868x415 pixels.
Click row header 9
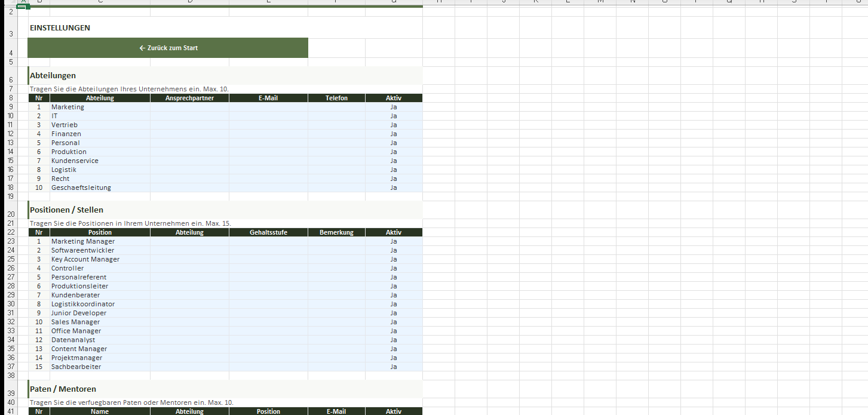10,107
